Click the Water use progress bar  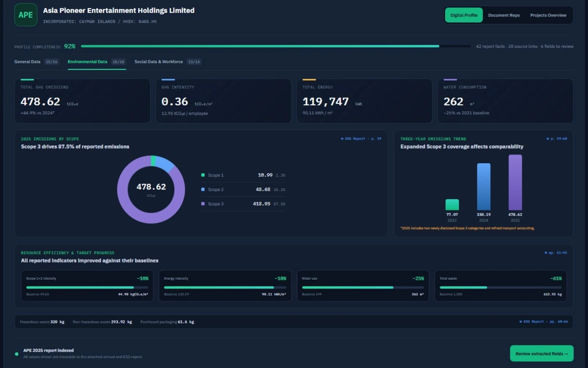tap(363, 287)
